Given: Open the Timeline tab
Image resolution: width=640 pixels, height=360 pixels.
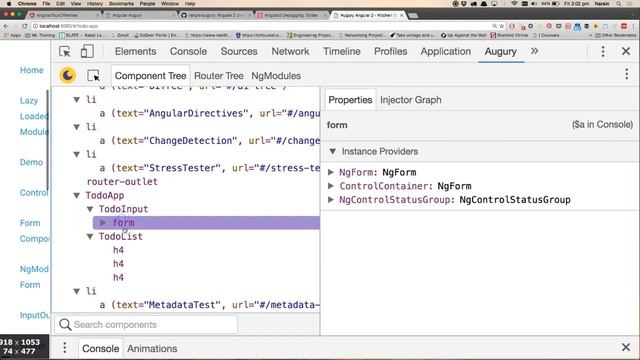Looking at the screenshot, I should click(x=342, y=51).
